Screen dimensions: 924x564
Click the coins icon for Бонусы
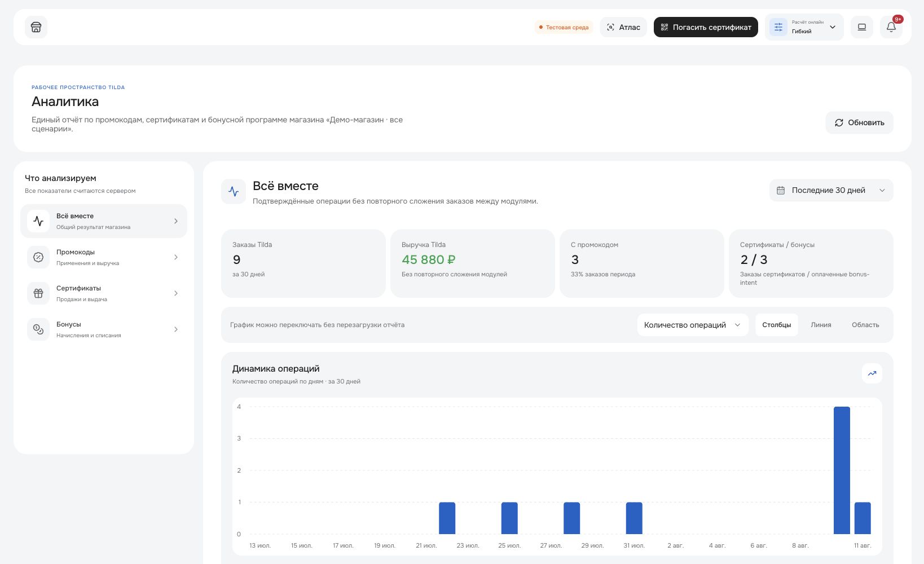point(38,329)
